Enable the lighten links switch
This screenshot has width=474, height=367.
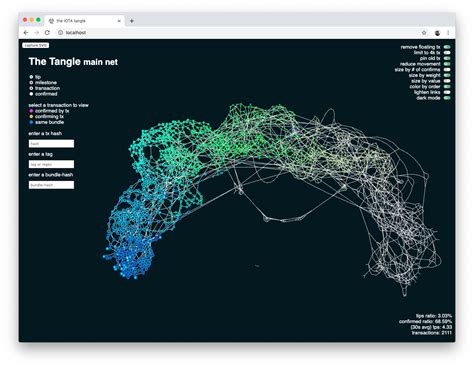(447, 92)
